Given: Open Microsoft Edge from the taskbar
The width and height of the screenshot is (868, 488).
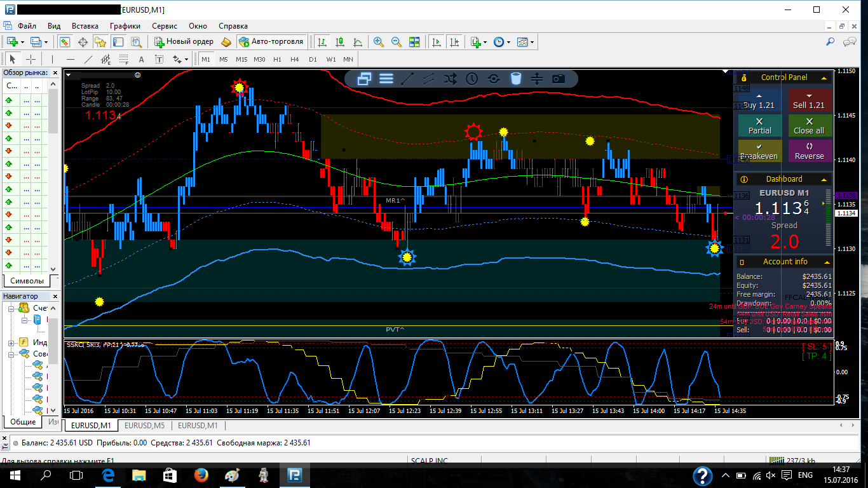Looking at the screenshot, I should coord(107,475).
